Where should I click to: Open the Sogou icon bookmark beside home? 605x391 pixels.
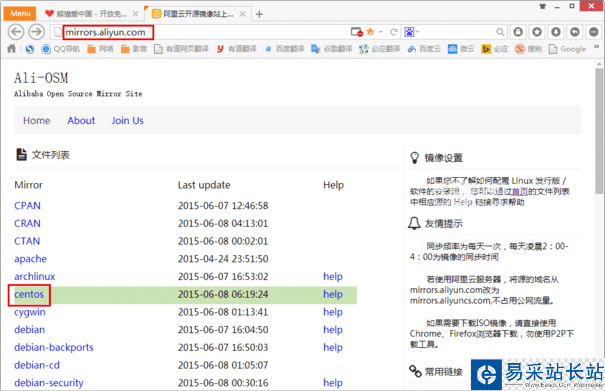(x=29, y=49)
